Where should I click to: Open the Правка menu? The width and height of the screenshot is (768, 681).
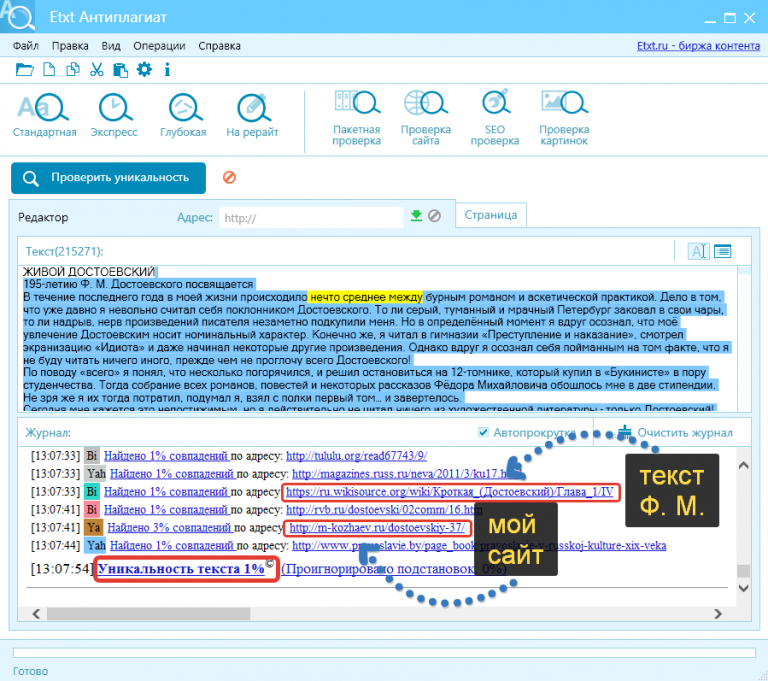(70, 46)
